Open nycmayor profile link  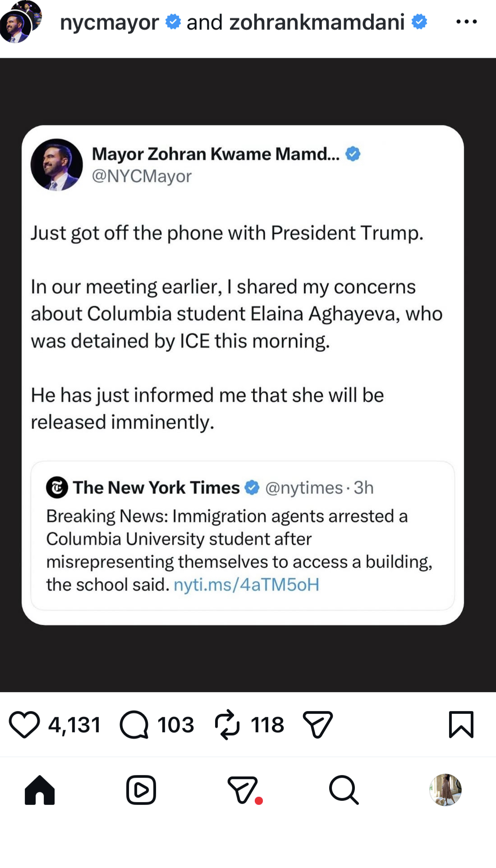point(109,22)
